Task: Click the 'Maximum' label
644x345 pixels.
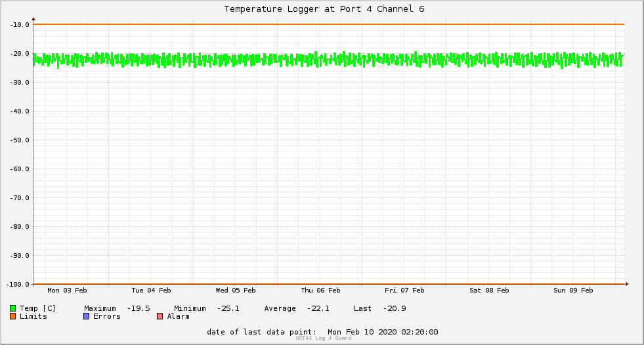Action: [100, 308]
